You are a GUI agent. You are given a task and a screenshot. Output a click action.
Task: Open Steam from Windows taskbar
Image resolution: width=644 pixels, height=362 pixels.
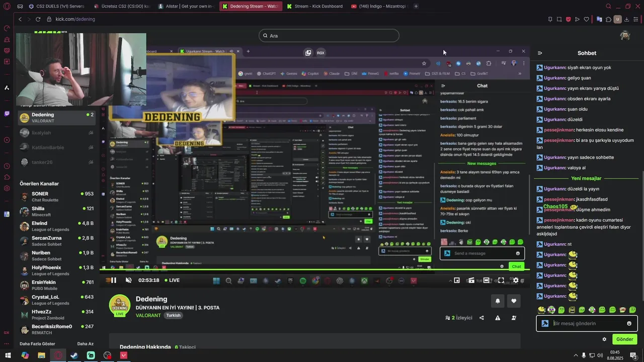click(x=74, y=355)
